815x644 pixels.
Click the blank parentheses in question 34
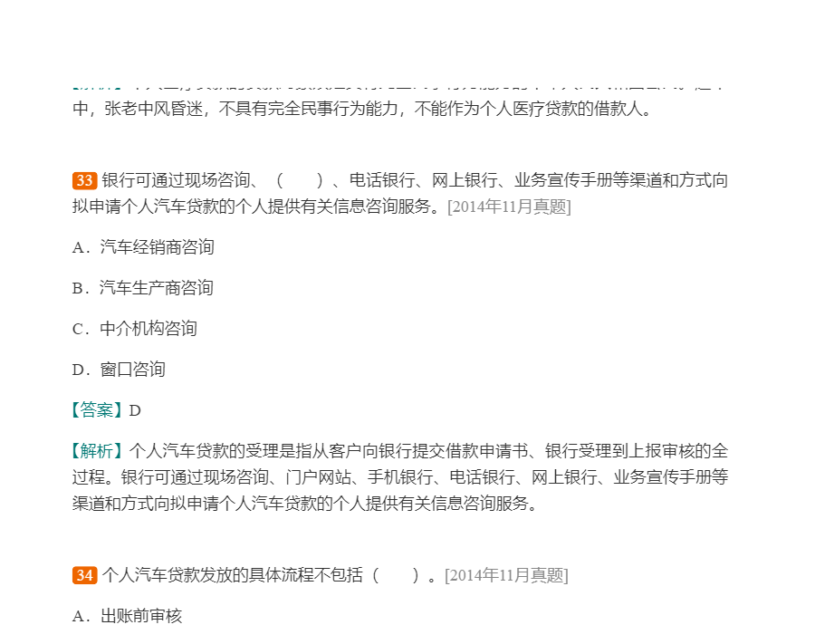(396, 575)
